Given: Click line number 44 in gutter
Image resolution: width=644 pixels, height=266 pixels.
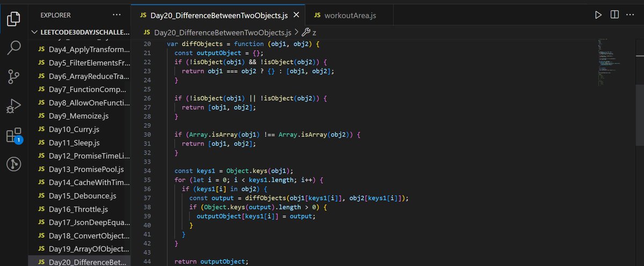Looking at the screenshot, I should [x=148, y=261].
